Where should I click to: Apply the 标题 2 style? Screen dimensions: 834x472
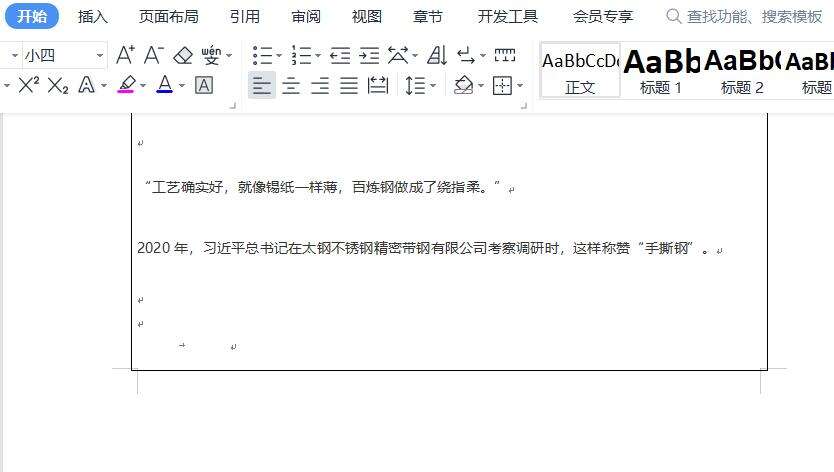click(742, 70)
